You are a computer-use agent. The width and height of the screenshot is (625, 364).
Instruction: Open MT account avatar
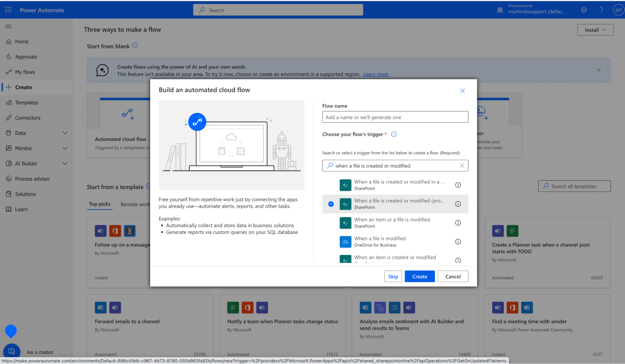click(x=618, y=10)
